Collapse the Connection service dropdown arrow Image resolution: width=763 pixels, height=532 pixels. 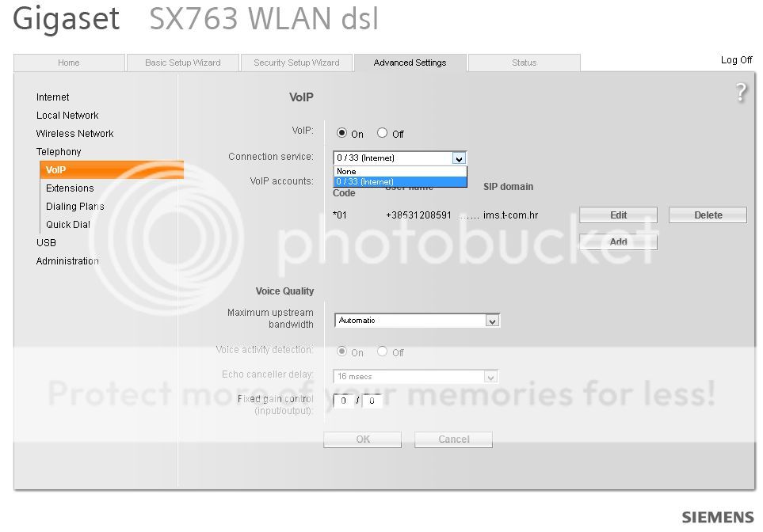pyautogui.click(x=459, y=158)
